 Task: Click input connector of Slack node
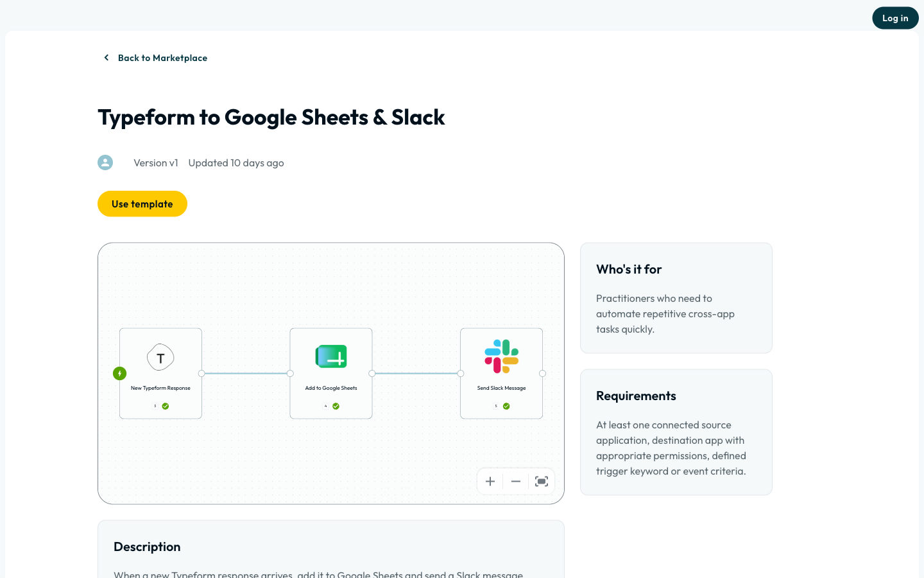point(461,373)
